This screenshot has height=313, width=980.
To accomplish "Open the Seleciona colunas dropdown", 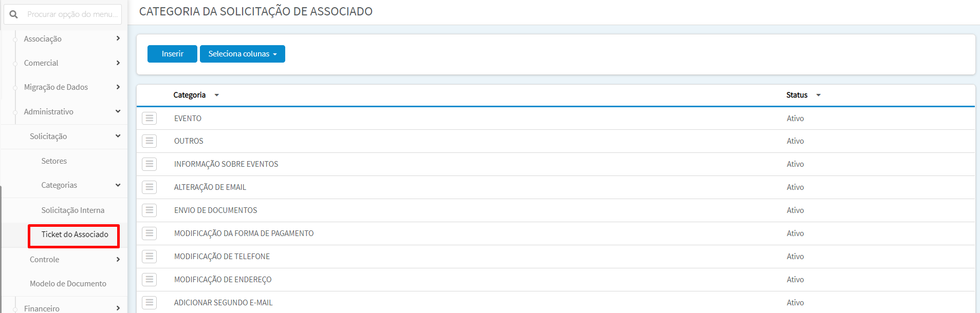I will (243, 54).
